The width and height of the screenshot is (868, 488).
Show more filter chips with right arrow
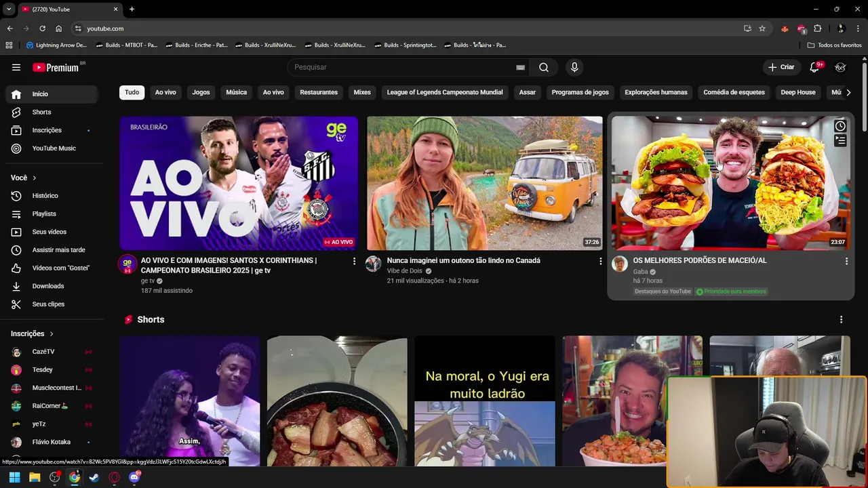pyautogui.click(x=848, y=92)
